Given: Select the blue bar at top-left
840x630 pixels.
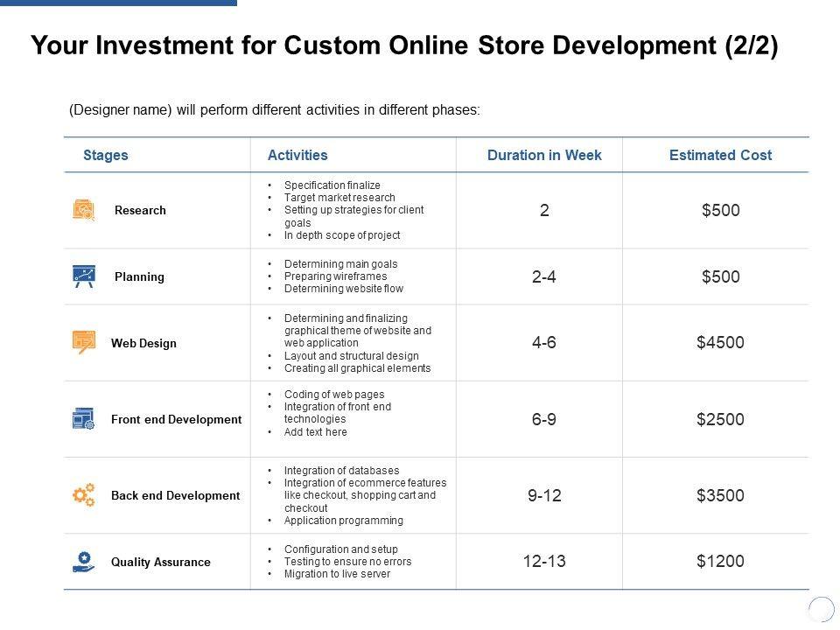Looking at the screenshot, I should [x=118, y=3].
